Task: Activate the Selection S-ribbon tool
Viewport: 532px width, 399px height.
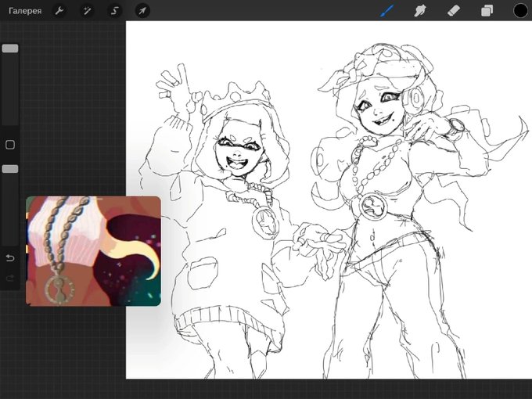Action: point(115,11)
